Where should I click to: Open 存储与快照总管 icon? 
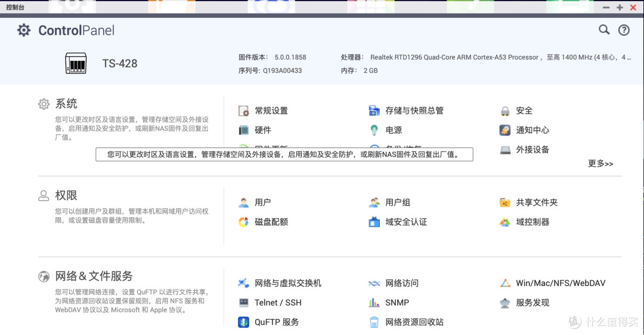click(374, 110)
